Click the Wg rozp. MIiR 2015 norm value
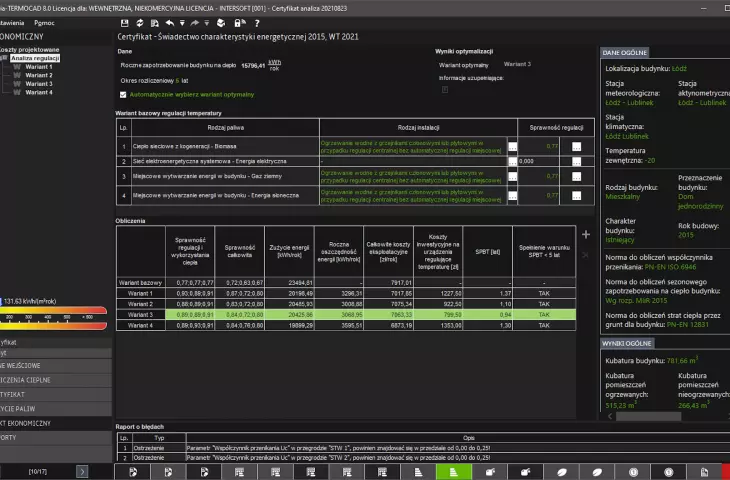 (636, 301)
